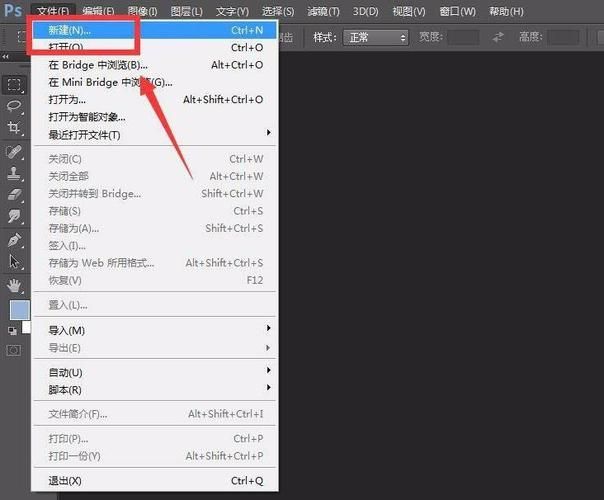Choose 打开为... menu entry
The height and width of the screenshot is (500, 604).
[155, 99]
